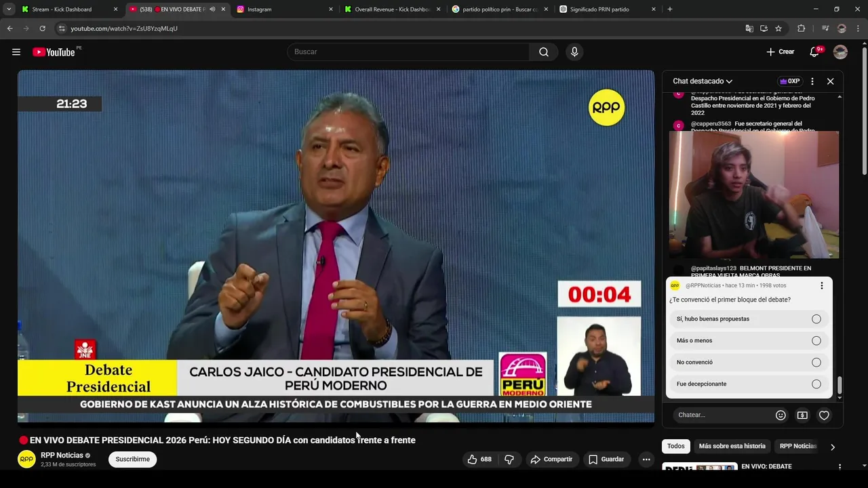
Task: Open YouTube account avatar menu
Action: pos(840,52)
